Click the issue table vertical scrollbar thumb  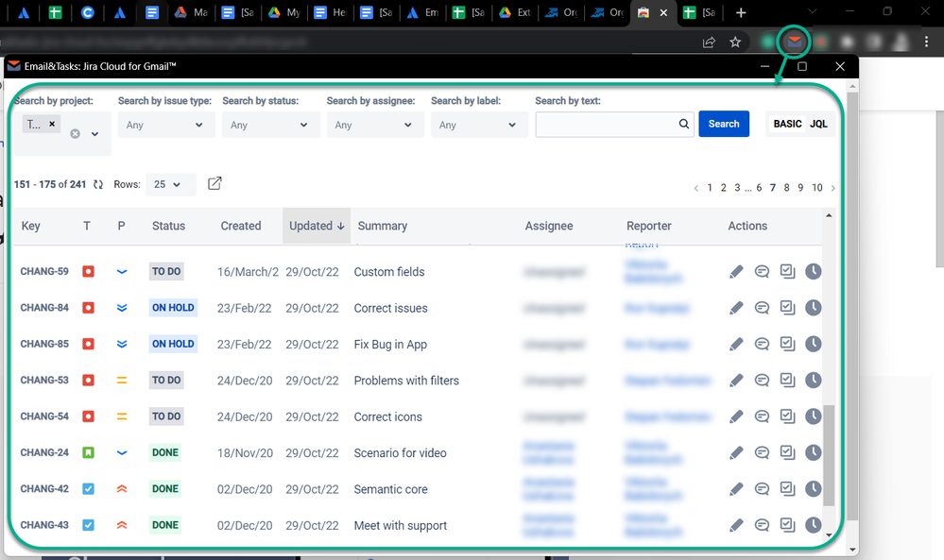(829, 455)
